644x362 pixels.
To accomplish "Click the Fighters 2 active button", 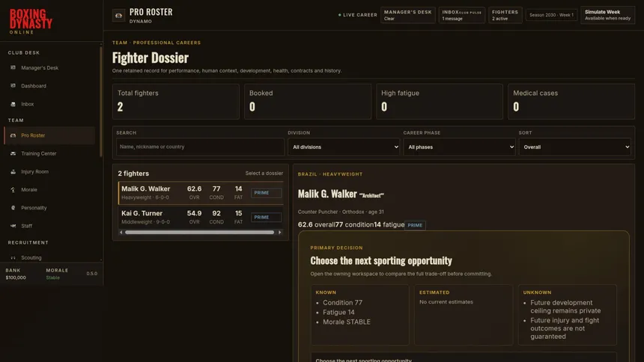I will 505,15.
